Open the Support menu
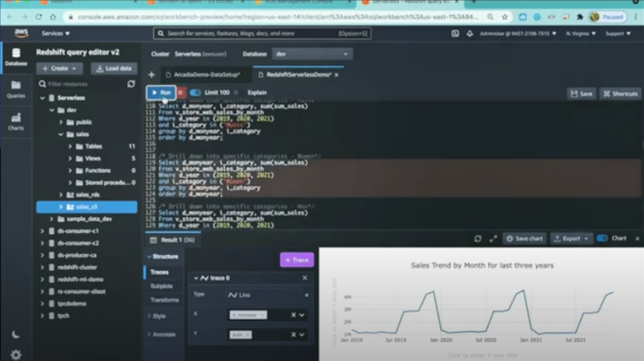Viewport: 644px width, 361px height. [x=618, y=33]
